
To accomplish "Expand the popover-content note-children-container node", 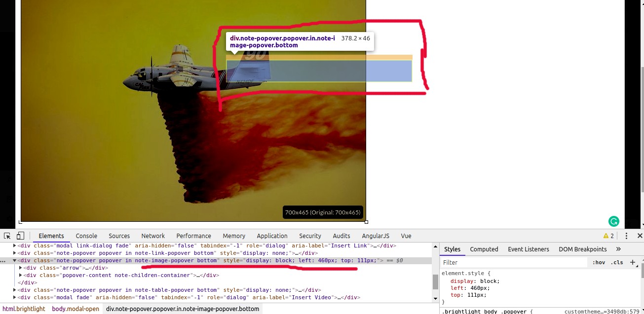I will pos(21,275).
